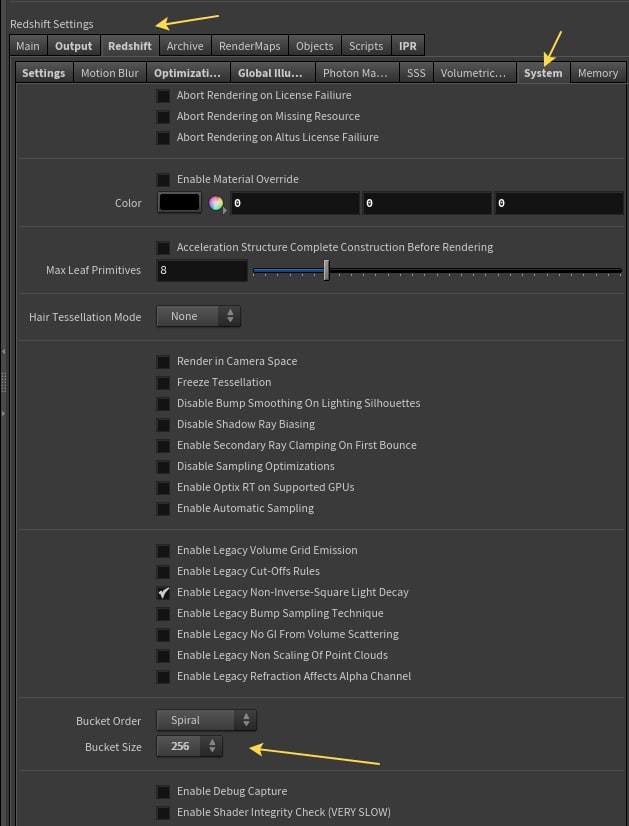Switch to the Output tab
This screenshot has height=826, width=629.
click(74, 46)
